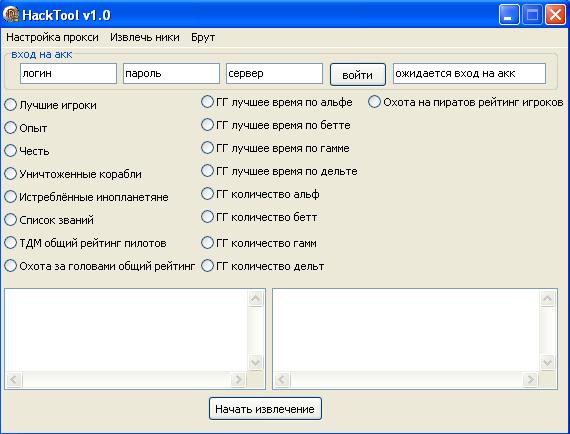The width and height of the screenshot is (570, 434).
Task: Click the Начать извлечение button
Action: point(265,409)
